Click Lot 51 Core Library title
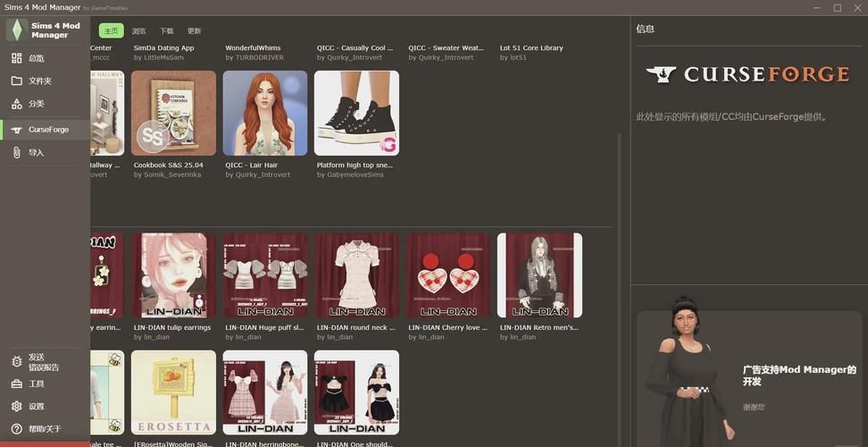Screen dimensions: 868x447 (x=531, y=48)
